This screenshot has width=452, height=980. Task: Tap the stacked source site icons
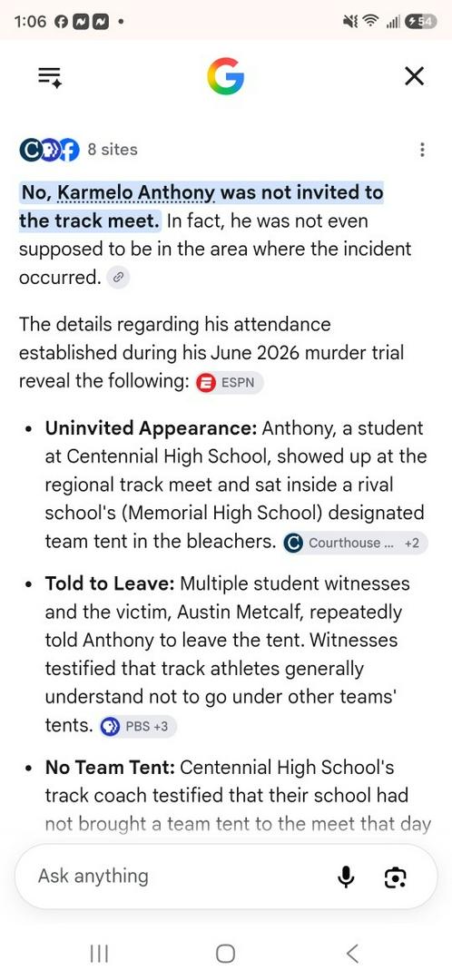[x=49, y=150]
